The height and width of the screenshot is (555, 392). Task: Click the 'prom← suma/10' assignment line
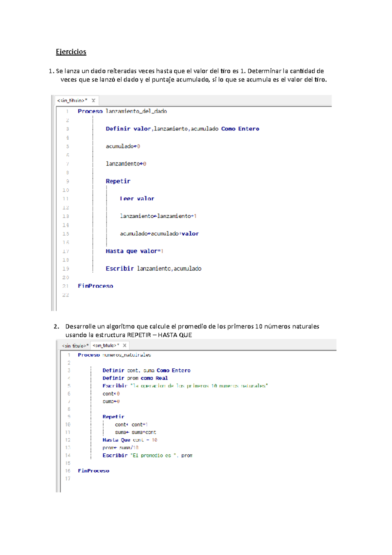pyautogui.click(x=121, y=447)
